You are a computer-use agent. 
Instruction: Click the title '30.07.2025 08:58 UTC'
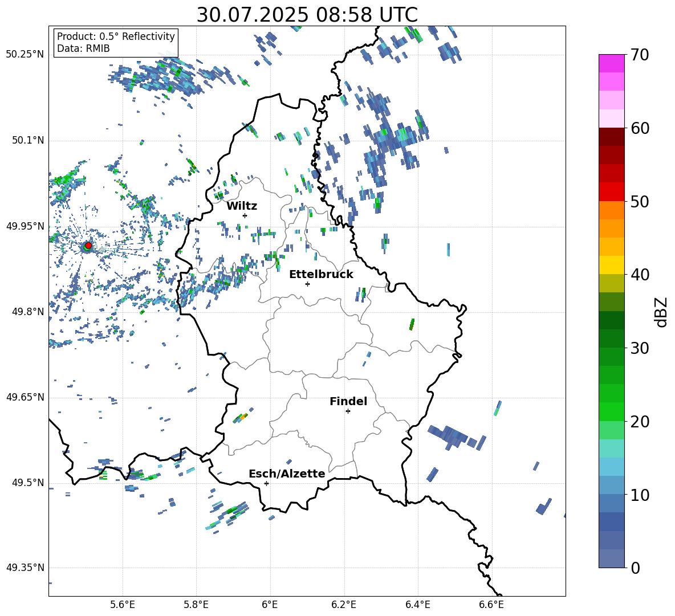coord(307,15)
